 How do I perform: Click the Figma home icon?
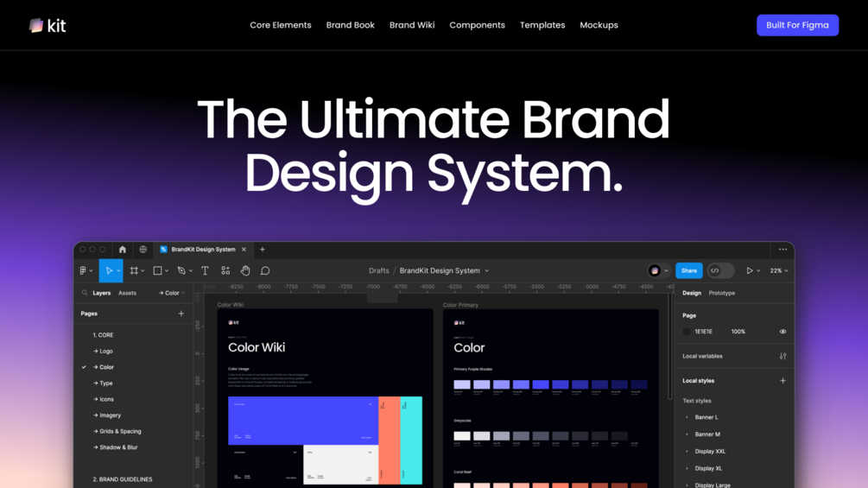click(x=123, y=250)
